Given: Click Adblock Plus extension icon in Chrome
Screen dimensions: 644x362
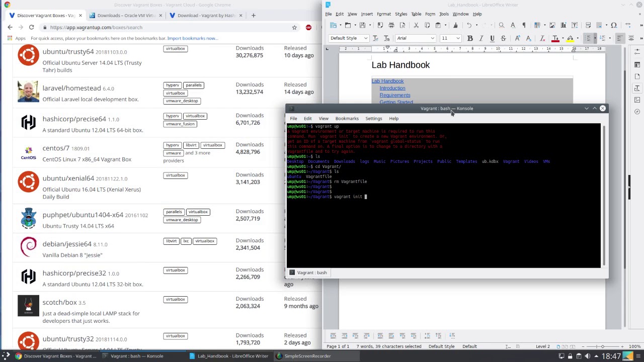Looking at the screenshot, I should pos(308,27).
